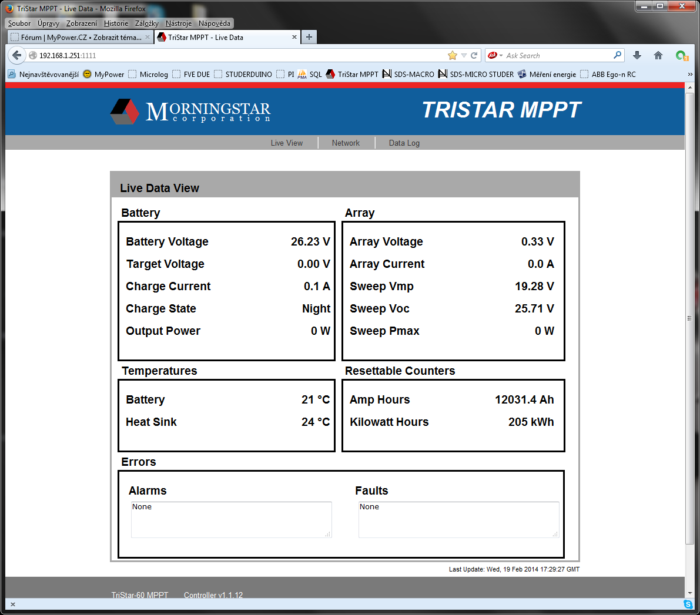Open the Nástroje menu
The width and height of the screenshot is (700, 615).
[178, 23]
